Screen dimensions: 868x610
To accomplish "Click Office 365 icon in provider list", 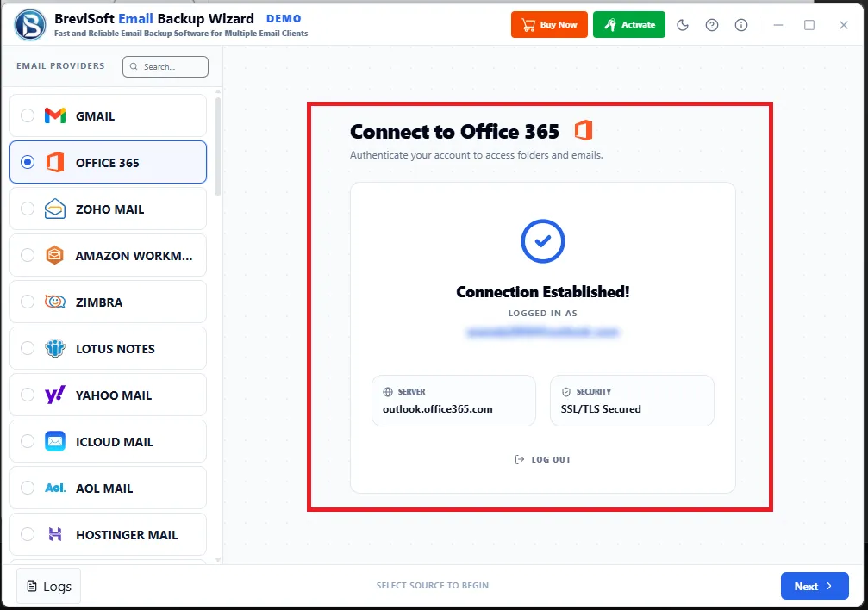I will pyautogui.click(x=55, y=162).
